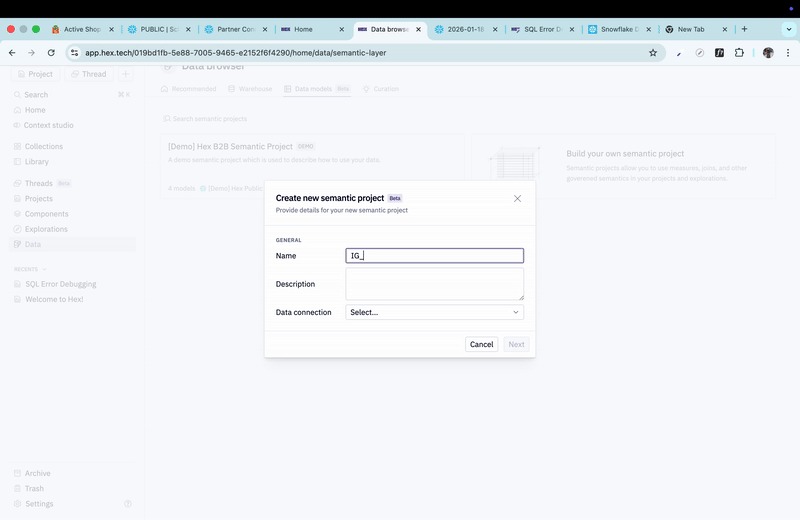
Task: Click the pen extension icon in toolbar
Action: tap(679, 53)
